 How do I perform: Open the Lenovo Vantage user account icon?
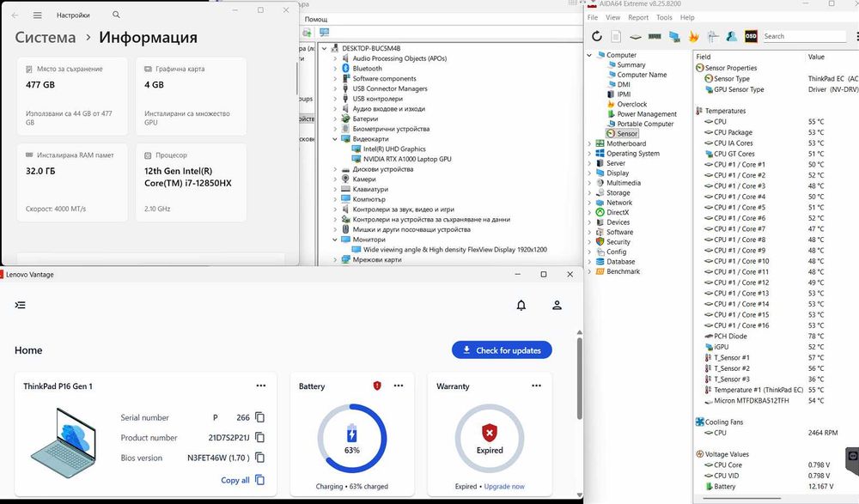557,305
